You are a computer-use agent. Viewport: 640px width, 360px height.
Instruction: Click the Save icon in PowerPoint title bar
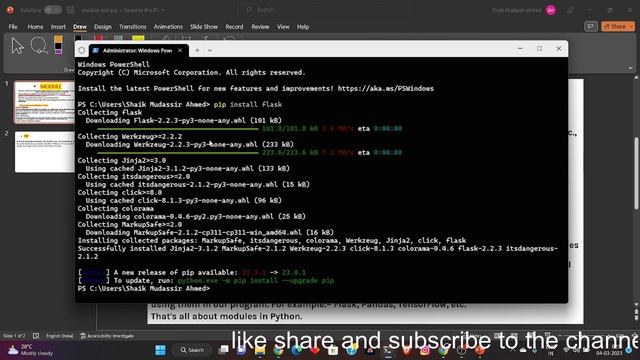pyautogui.click(x=70, y=10)
